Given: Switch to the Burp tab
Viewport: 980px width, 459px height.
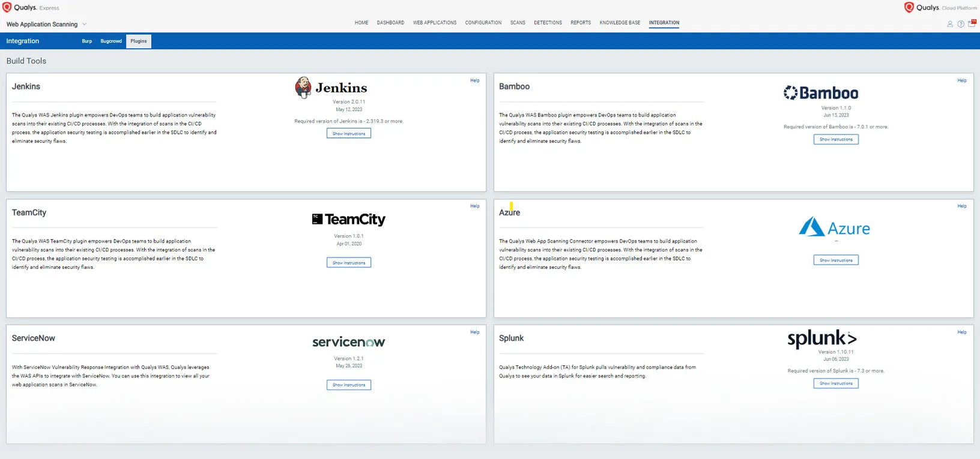Looking at the screenshot, I should click(x=87, y=41).
